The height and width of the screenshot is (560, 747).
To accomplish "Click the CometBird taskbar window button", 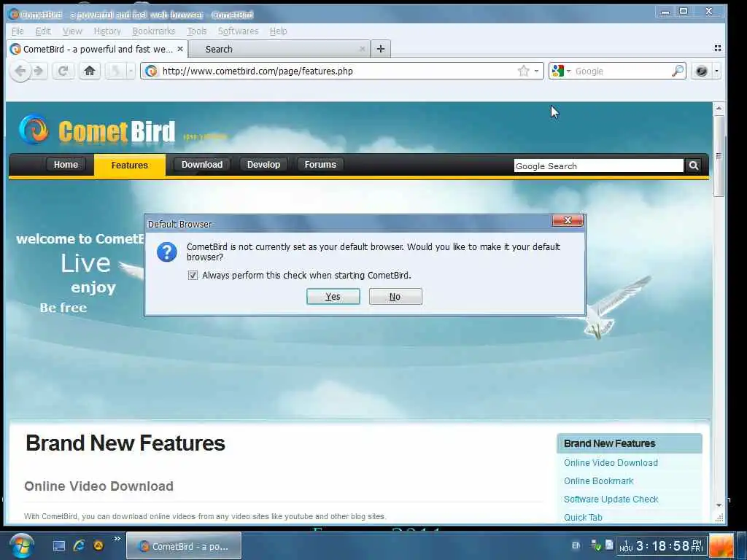I will click(x=184, y=545).
